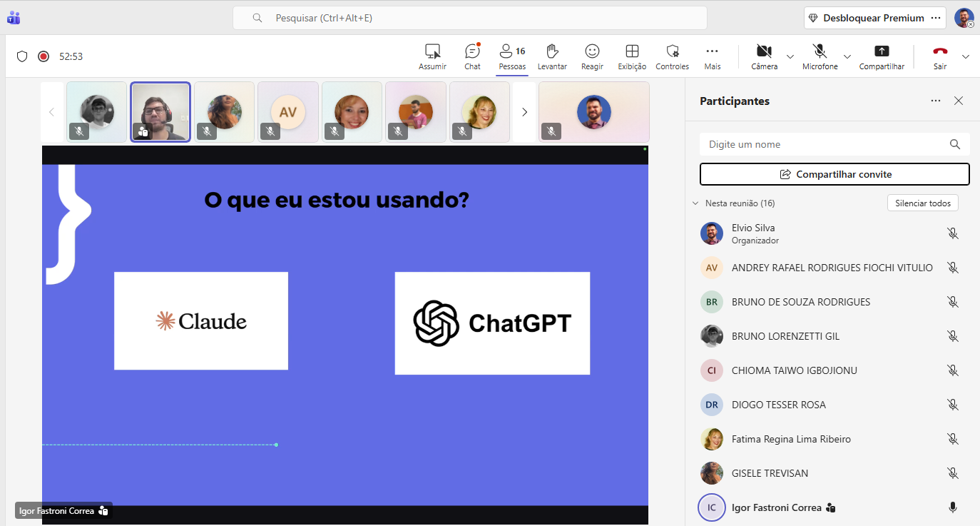Expand the Microfone options dropdown arrow

coord(847,56)
